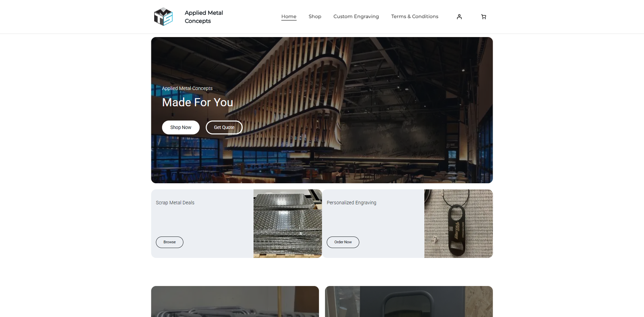Click Browse in Scrap Metal Deals
Image resolution: width=644 pixels, height=317 pixels.
click(169, 242)
